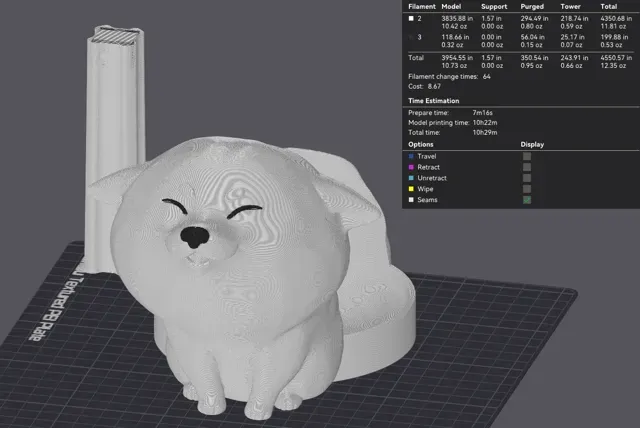Viewport: 640px width, 428px height.
Task: Click the 350.54 in total purged value
Action: click(x=534, y=58)
